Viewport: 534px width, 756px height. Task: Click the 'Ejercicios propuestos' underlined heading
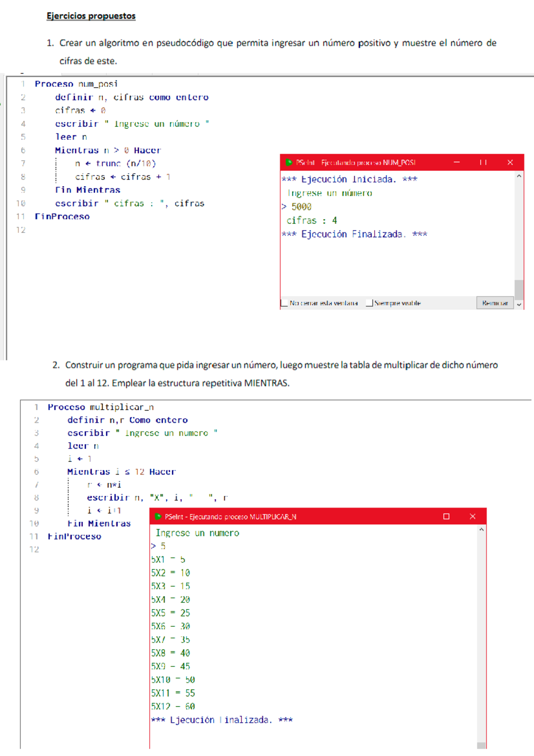91,16
